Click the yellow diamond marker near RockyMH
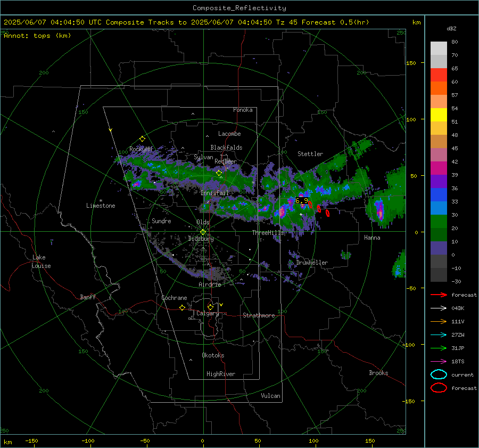This screenshot has width=479, height=448. coord(142,139)
